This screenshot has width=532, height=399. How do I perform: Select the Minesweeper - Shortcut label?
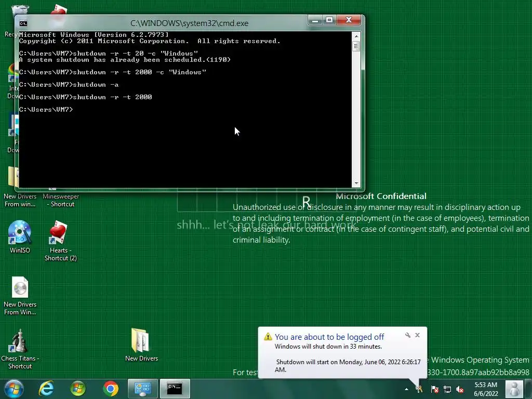click(61, 200)
